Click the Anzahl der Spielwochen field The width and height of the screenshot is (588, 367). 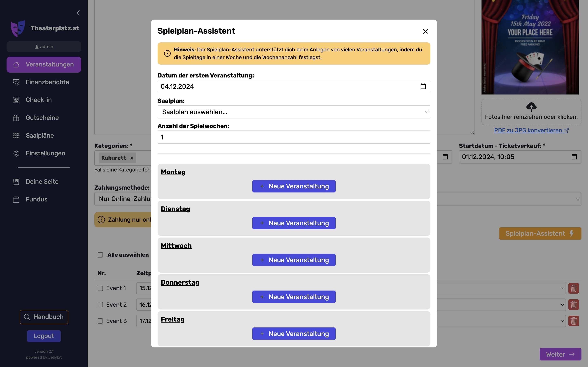(x=294, y=137)
